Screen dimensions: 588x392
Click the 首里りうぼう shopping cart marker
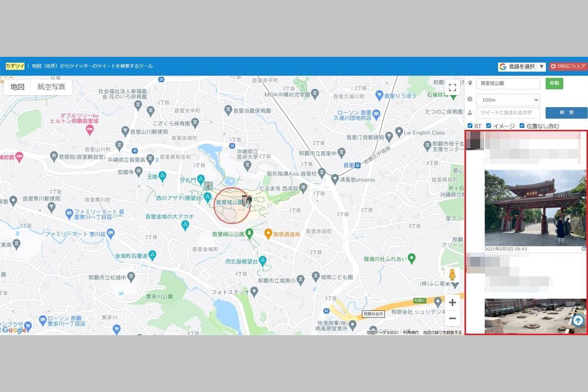(379, 96)
